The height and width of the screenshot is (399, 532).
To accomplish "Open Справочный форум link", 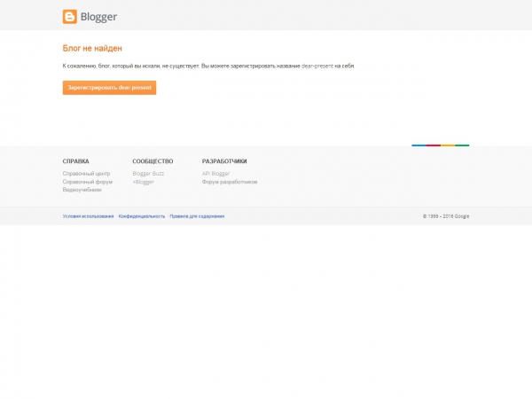I will [x=87, y=182].
